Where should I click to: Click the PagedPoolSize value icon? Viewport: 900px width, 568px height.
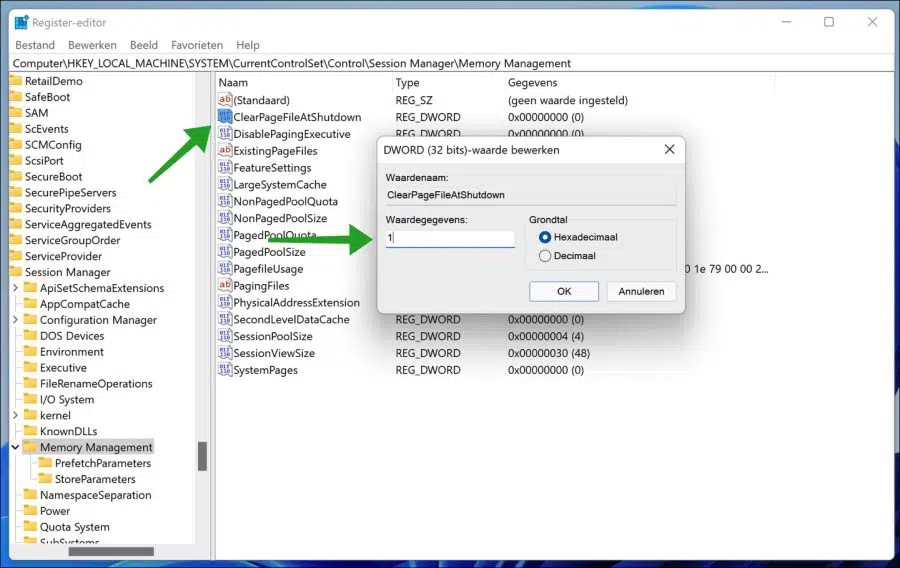click(225, 252)
